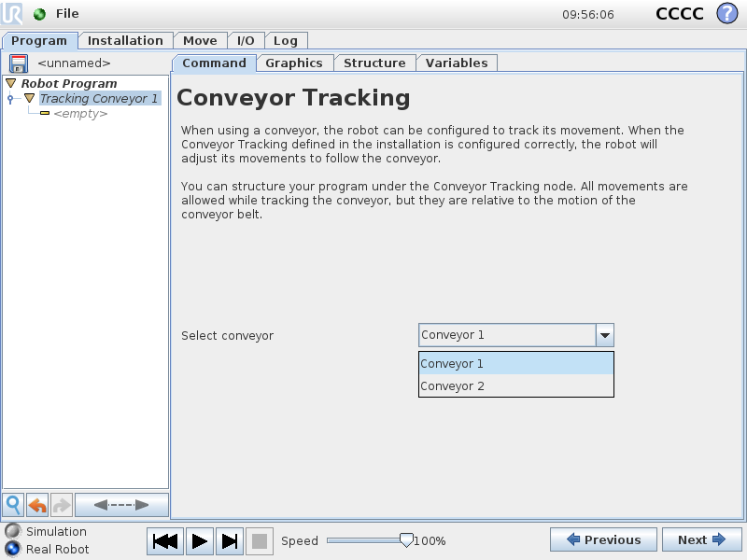Click the save program disk icon
Image resolution: width=747 pixels, height=560 pixels.
pos(19,63)
